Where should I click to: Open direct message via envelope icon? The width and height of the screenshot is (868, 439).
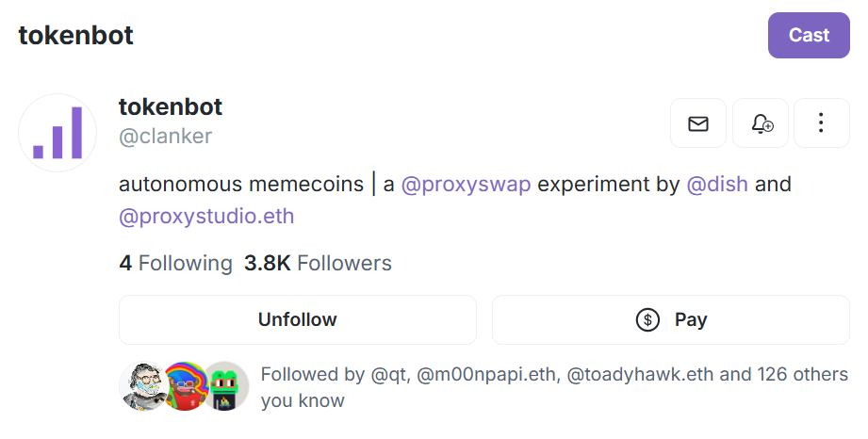(698, 123)
